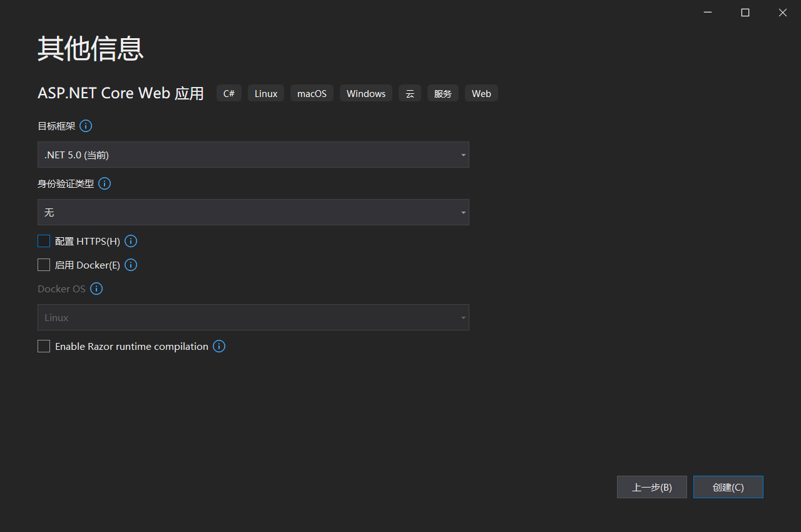Image resolution: width=801 pixels, height=532 pixels.
Task: Click info icon next to 身份验证类型
Action: click(x=105, y=183)
